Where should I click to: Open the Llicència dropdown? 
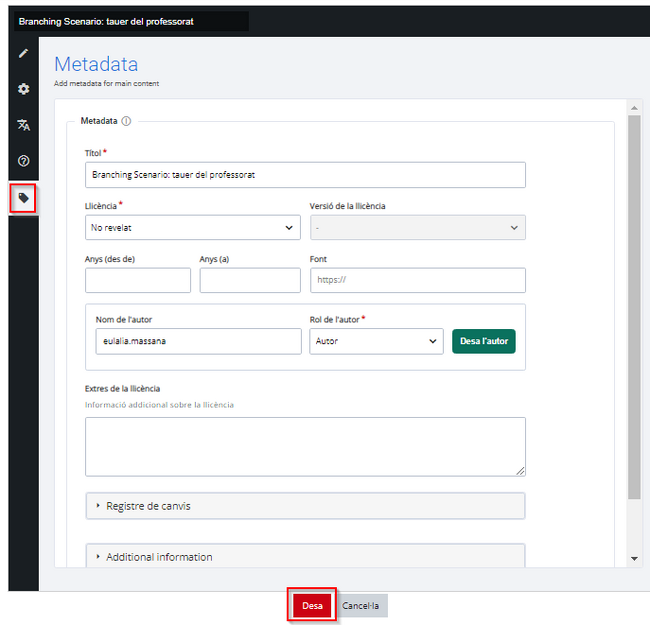pos(193,227)
